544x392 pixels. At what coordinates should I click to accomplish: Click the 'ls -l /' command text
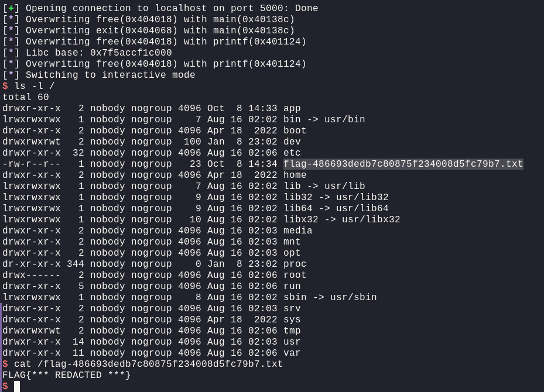click(x=37, y=86)
